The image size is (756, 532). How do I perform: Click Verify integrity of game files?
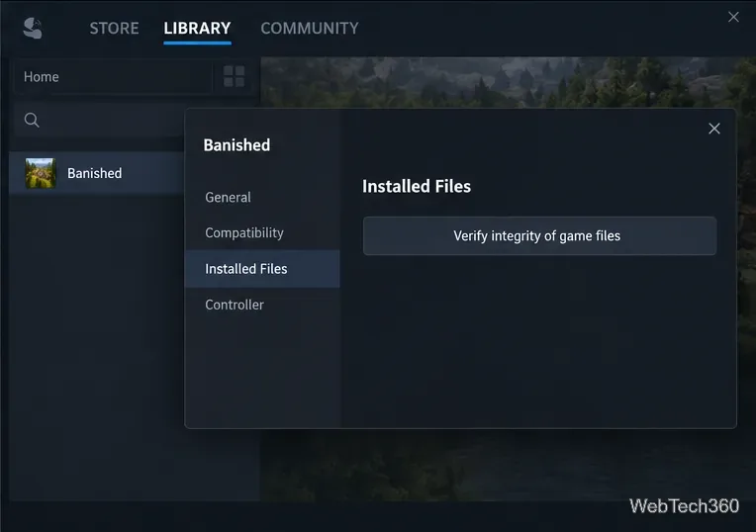539,235
